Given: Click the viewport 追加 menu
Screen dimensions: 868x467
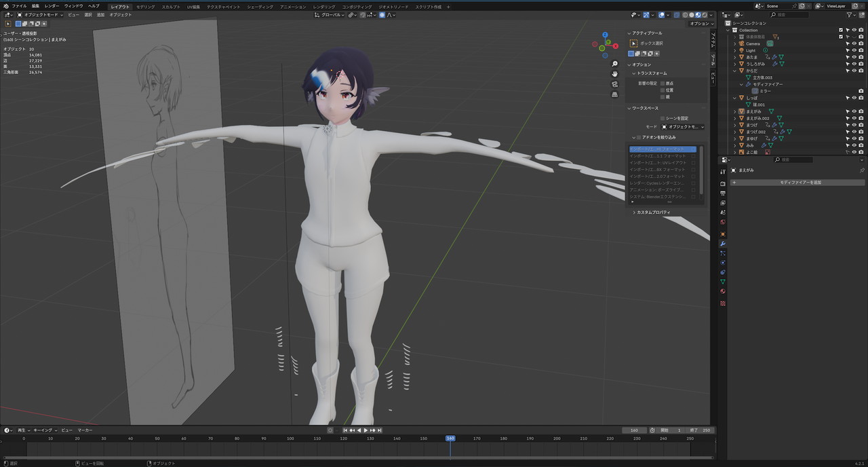Looking at the screenshot, I should click(100, 14).
